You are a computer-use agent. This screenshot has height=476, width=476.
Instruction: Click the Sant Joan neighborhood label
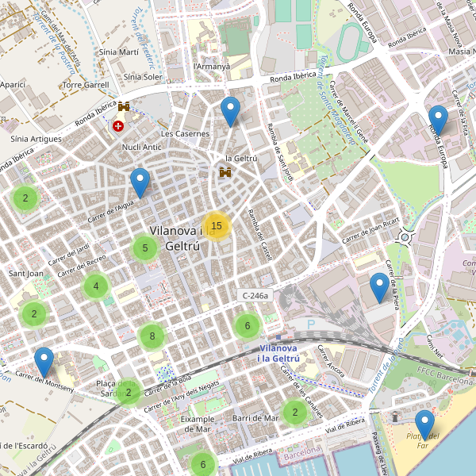tap(26, 274)
